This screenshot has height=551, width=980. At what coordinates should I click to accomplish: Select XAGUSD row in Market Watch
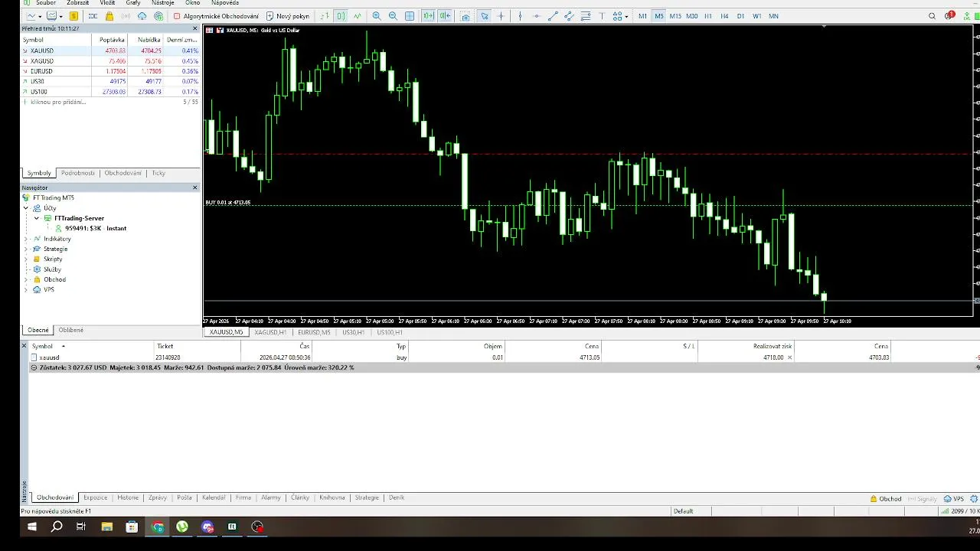(x=112, y=60)
